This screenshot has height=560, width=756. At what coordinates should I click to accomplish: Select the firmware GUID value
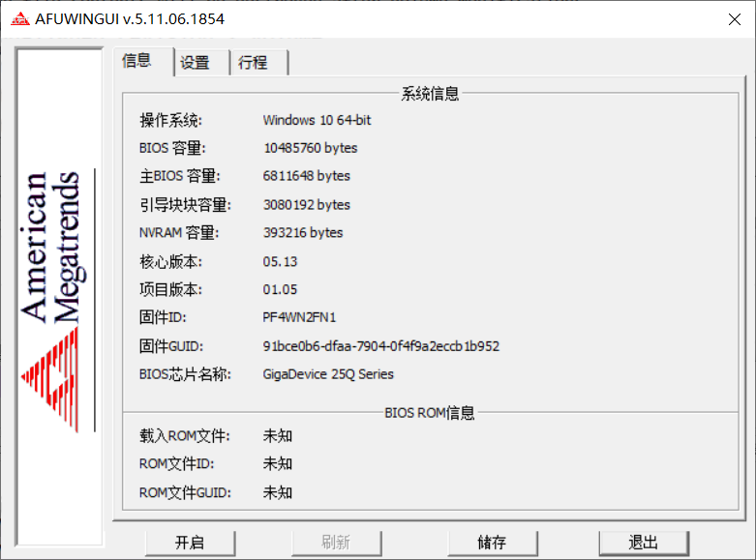click(380, 346)
